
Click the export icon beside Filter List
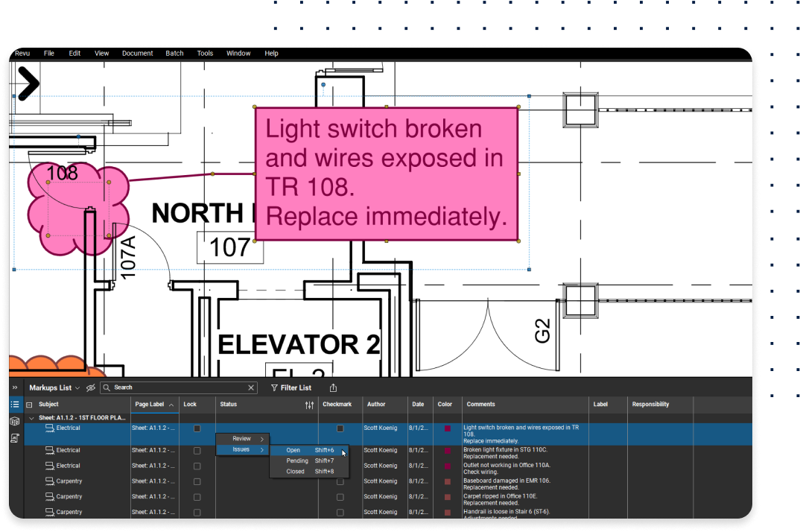pyautogui.click(x=333, y=387)
